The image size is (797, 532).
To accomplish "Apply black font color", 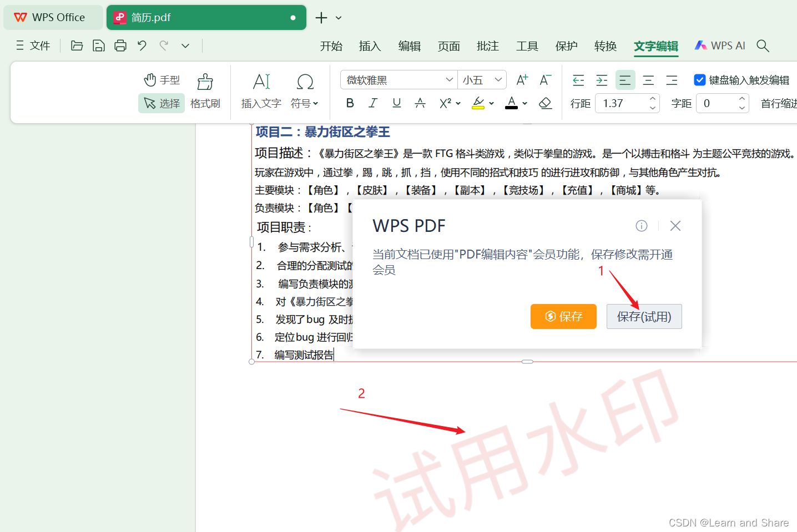I will [x=512, y=103].
